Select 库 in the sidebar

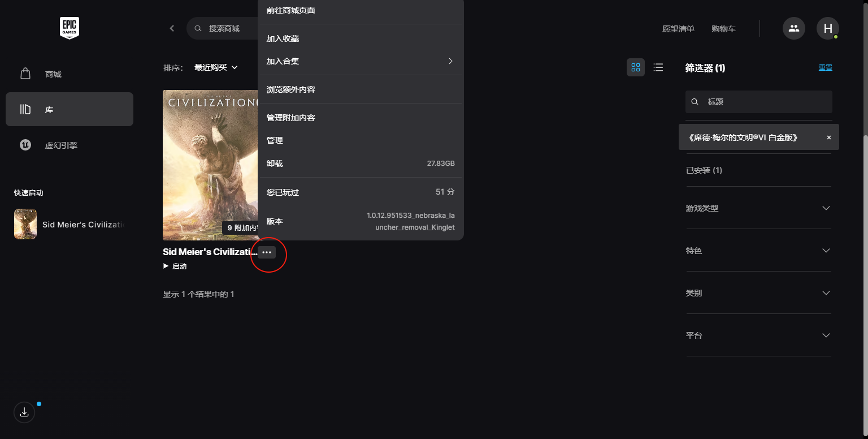(70, 109)
